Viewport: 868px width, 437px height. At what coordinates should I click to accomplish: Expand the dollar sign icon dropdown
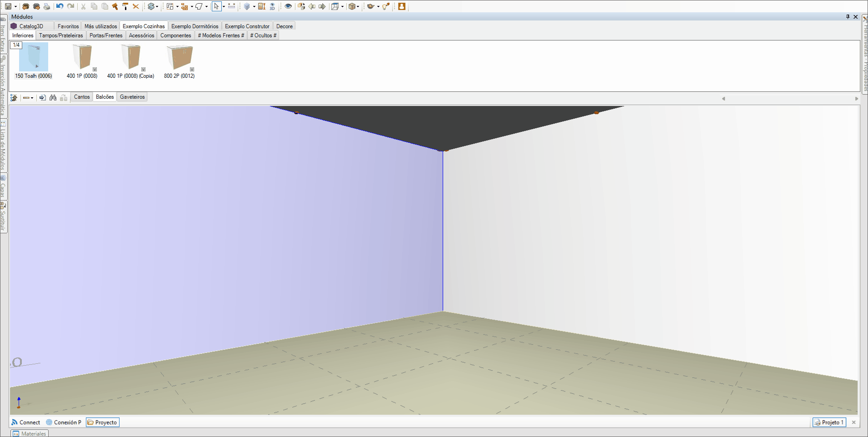click(157, 6)
